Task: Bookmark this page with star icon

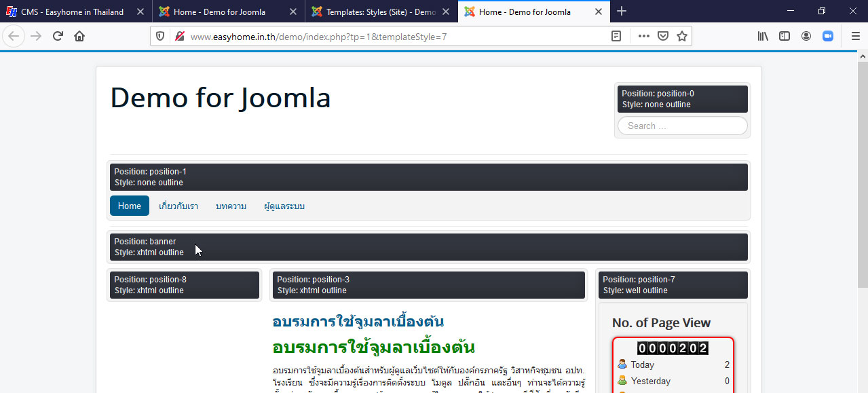Action: pyautogui.click(x=682, y=36)
